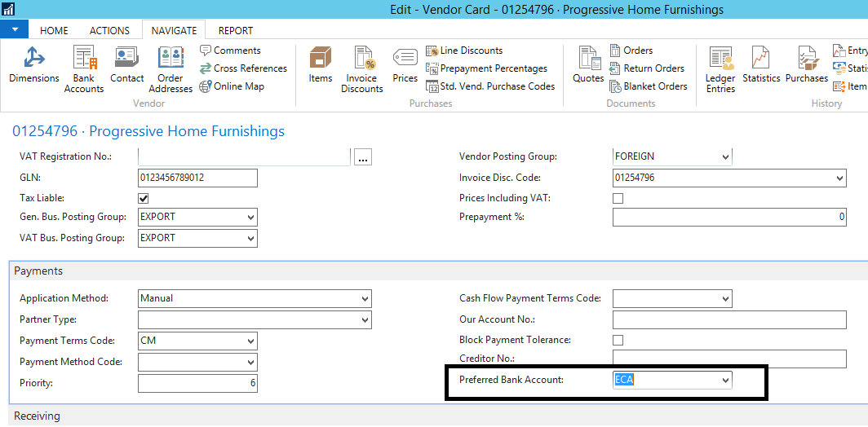Image resolution: width=868 pixels, height=427 pixels.
Task: Click the VAT Registration No. field
Action: click(244, 156)
